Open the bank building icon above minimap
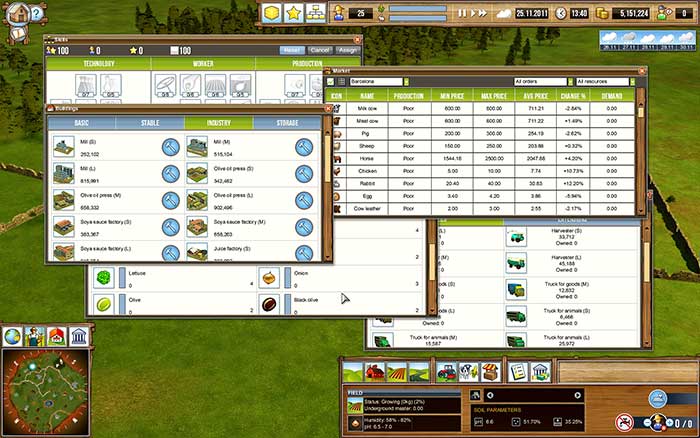Viewport: 700px width, 438px height. [79, 335]
